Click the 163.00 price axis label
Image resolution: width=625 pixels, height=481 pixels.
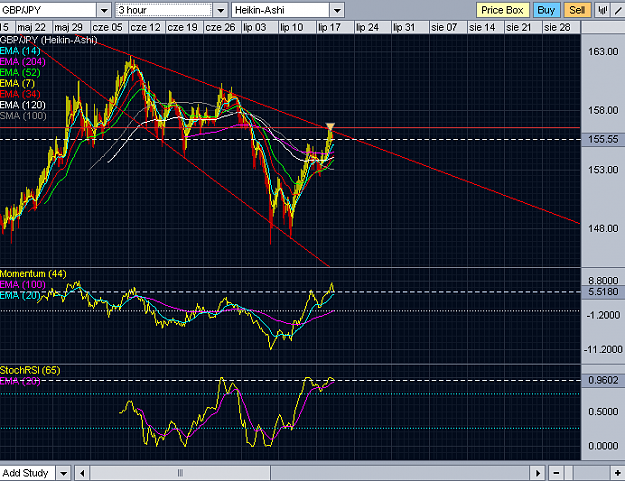(x=603, y=51)
